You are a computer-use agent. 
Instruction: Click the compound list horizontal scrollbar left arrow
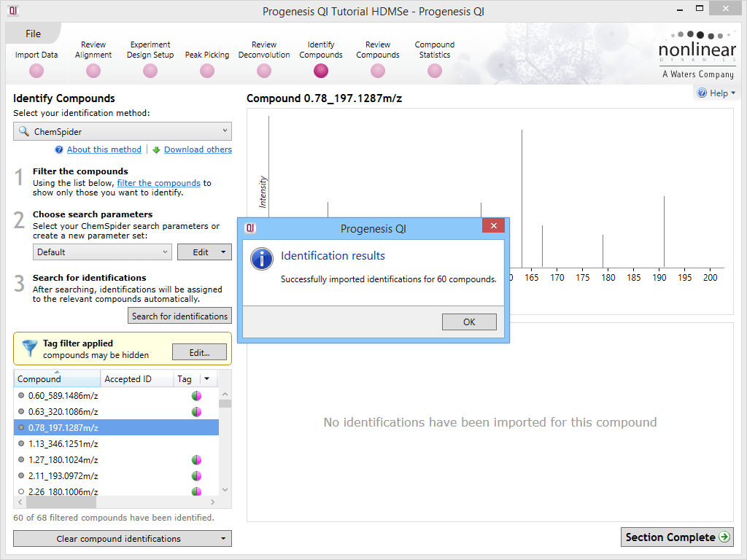[20, 502]
